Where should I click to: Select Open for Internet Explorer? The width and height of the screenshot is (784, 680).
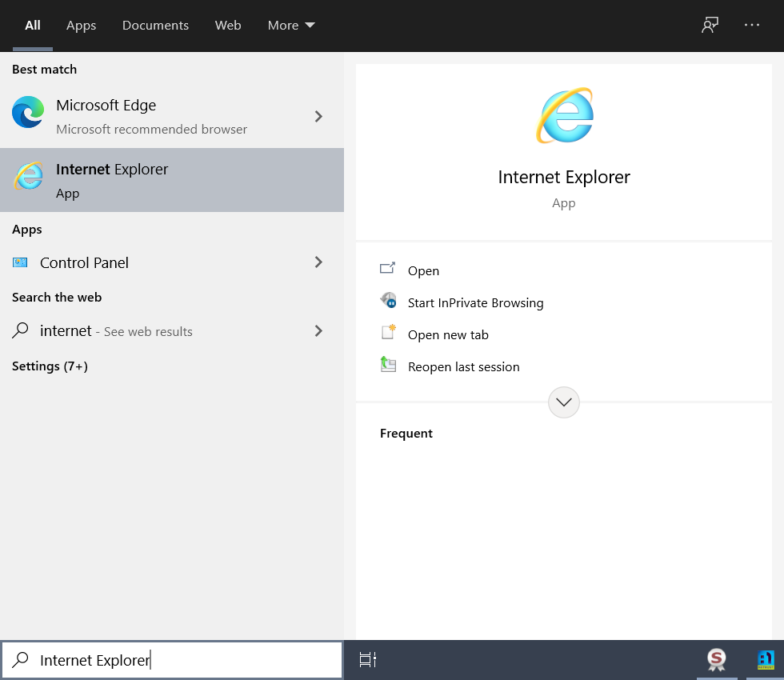(423, 270)
